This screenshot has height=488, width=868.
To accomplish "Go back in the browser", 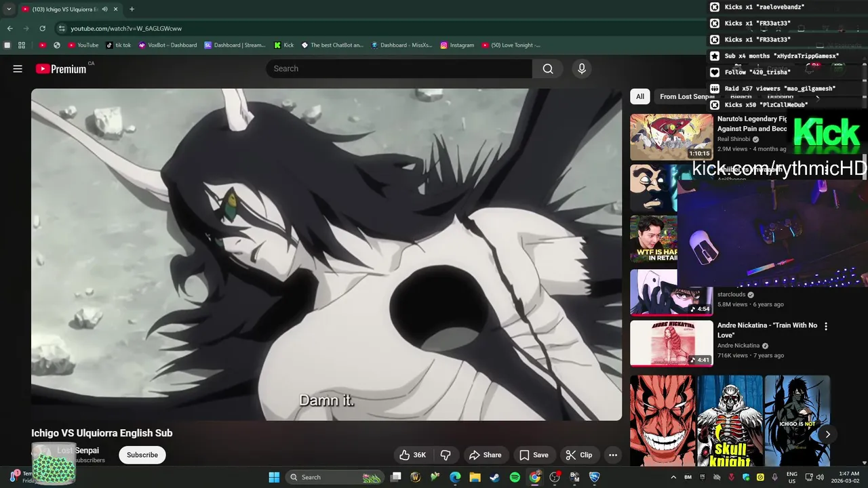I will click(x=9, y=28).
